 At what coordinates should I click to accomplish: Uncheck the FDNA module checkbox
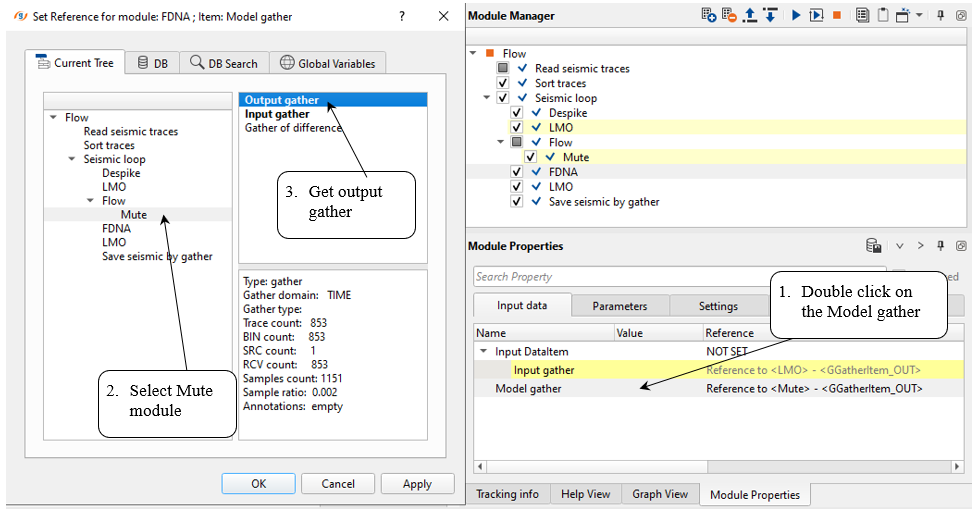point(517,172)
